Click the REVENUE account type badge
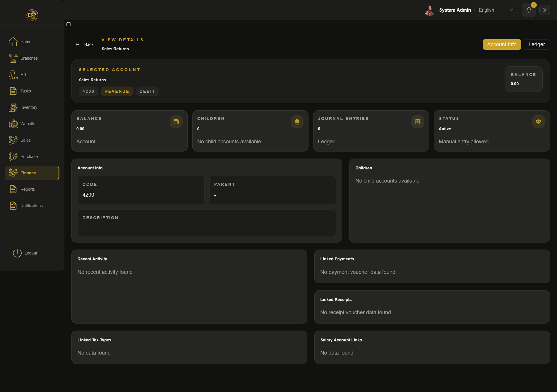 pyautogui.click(x=117, y=91)
